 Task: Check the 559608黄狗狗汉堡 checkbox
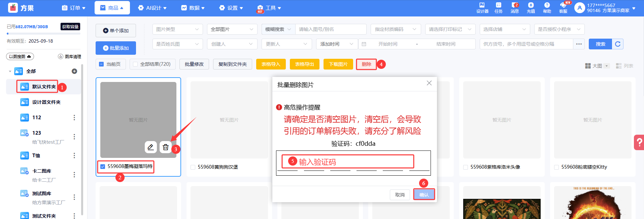point(193,167)
